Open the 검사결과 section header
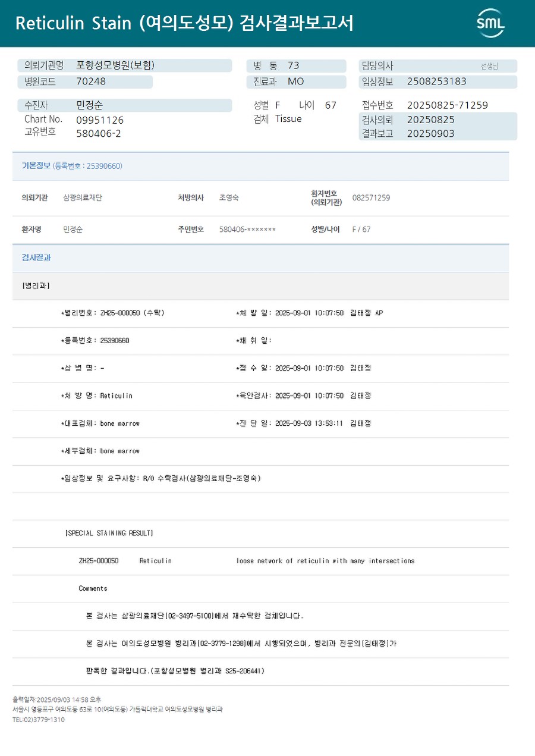 (260, 258)
